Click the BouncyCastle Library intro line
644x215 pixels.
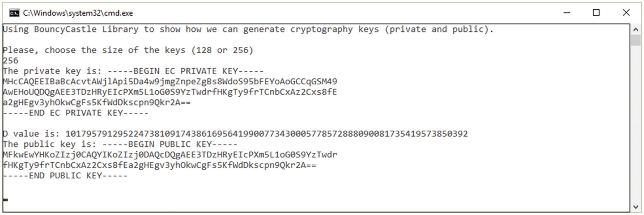[x=248, y=29]
